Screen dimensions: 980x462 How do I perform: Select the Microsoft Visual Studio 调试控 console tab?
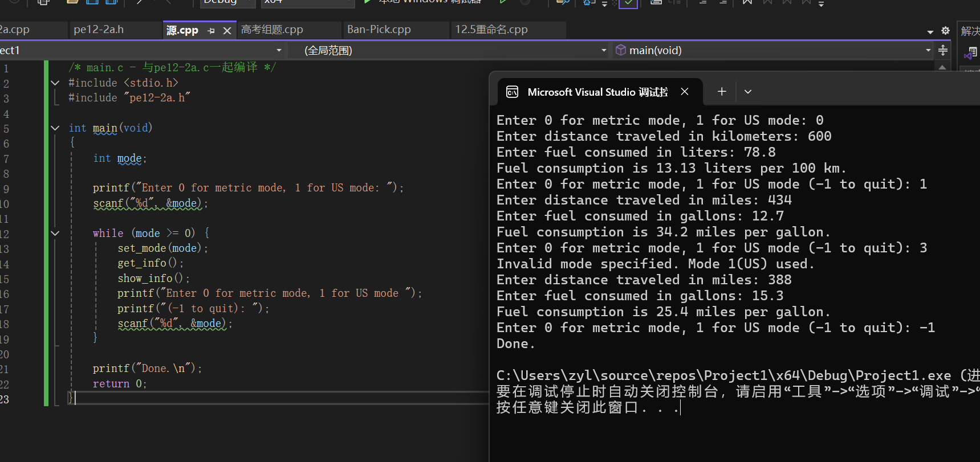coord(597,92)
